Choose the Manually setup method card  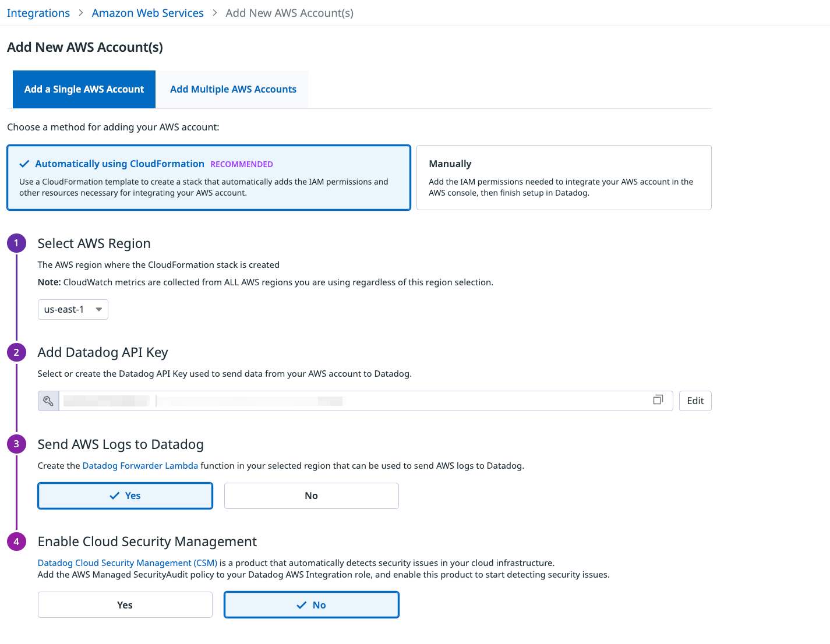coord(563,178)
